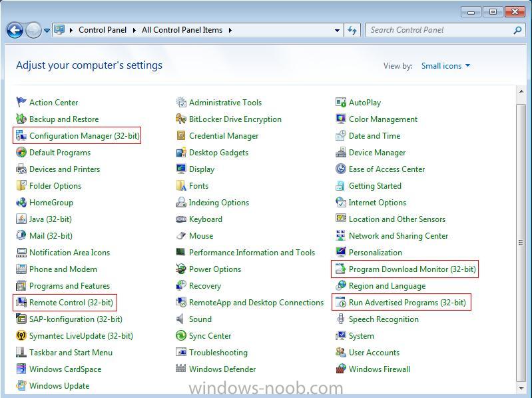Expand arrow after Control Panel breadcrumb

click(134, 30)
